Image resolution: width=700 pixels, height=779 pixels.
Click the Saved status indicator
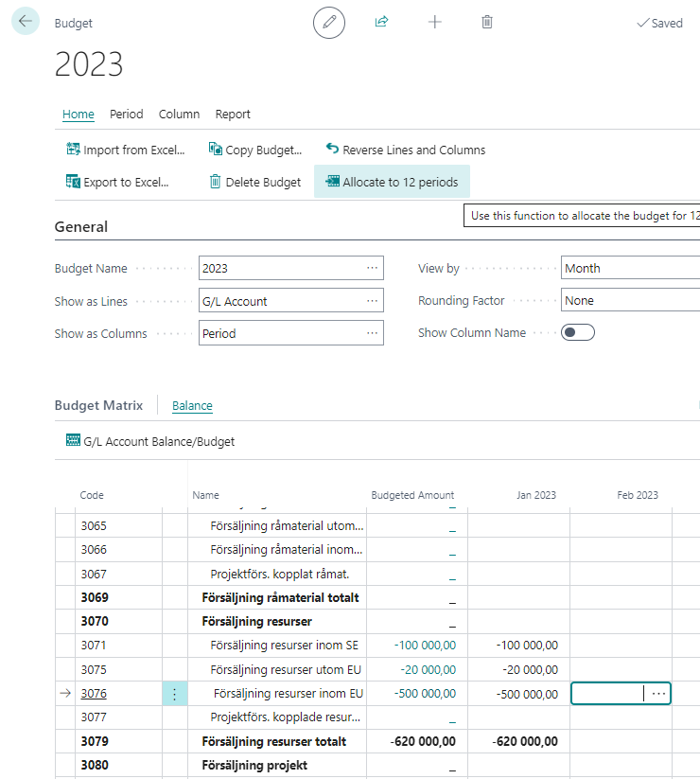click(x=659, y=23)
